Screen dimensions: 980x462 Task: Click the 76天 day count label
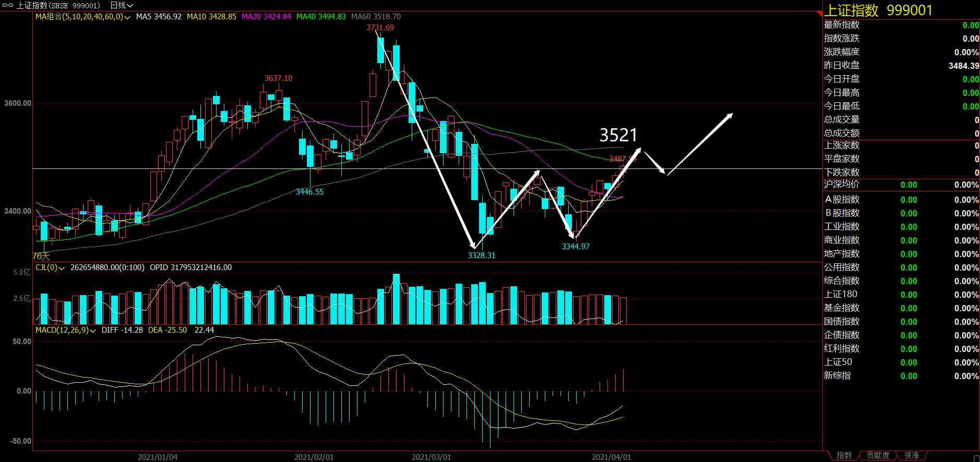(41, 256)
